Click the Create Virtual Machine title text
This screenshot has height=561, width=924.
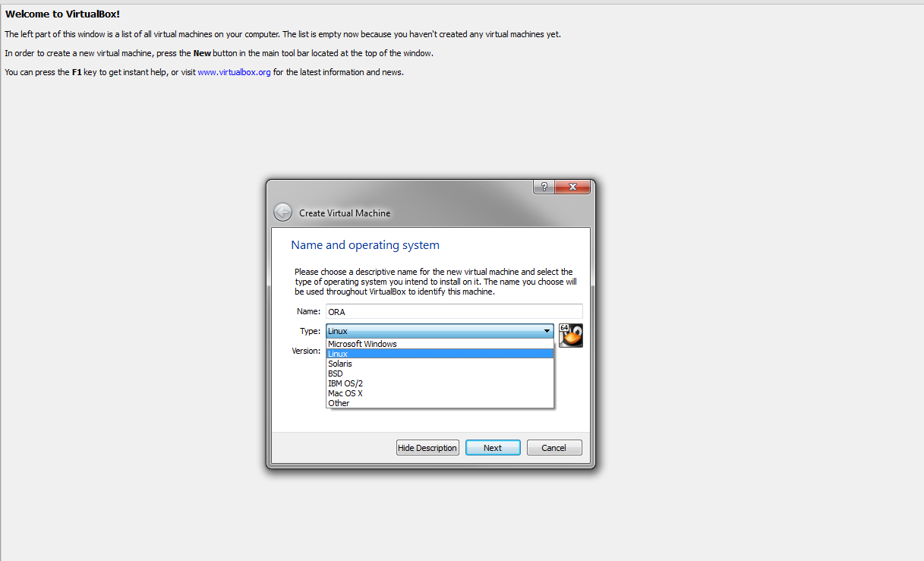point(345,213)
